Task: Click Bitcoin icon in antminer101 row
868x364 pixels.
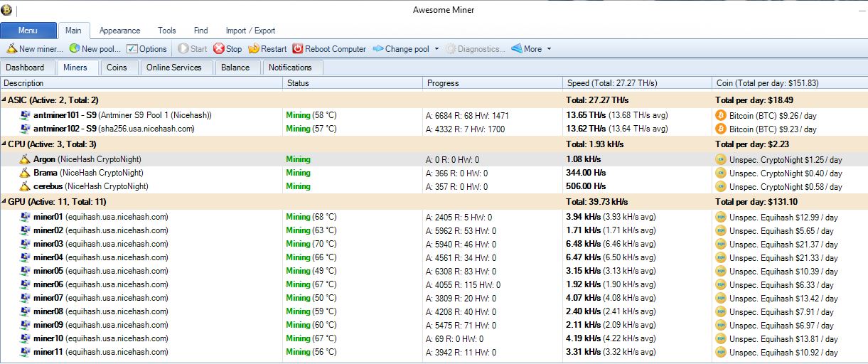Action: tap(720, 114)
